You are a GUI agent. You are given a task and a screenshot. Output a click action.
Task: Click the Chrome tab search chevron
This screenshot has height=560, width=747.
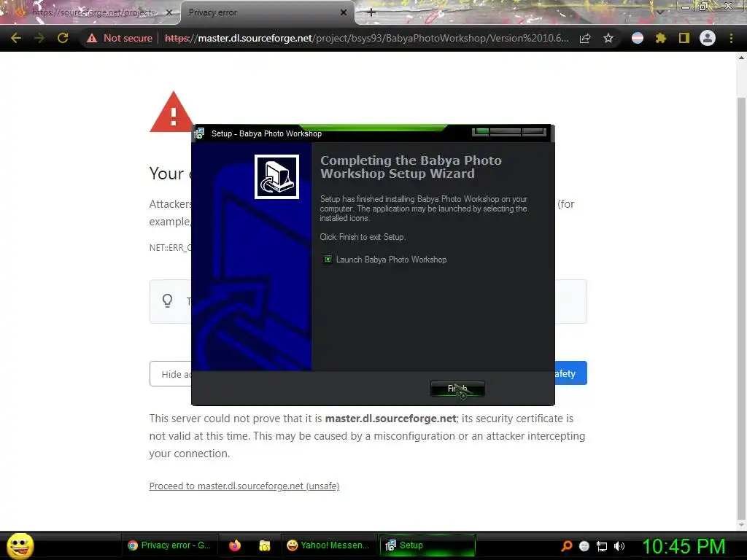tap(659, 12)
